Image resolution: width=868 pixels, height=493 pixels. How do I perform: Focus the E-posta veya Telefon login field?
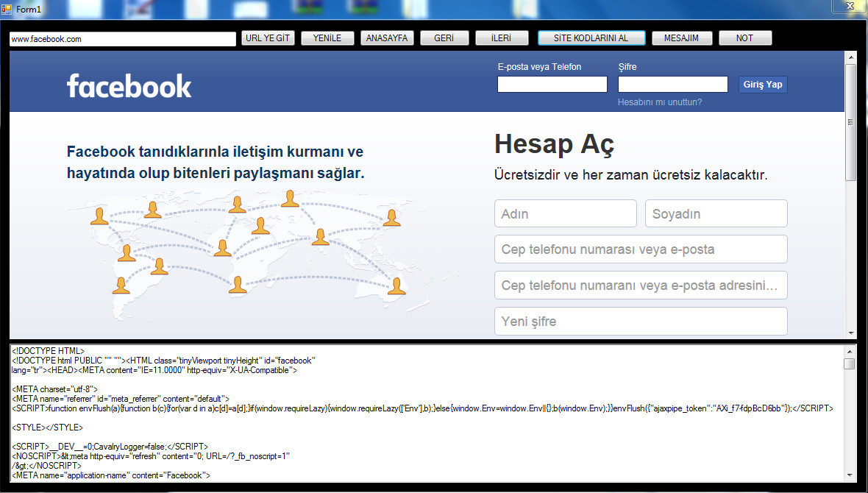(552, 84)
